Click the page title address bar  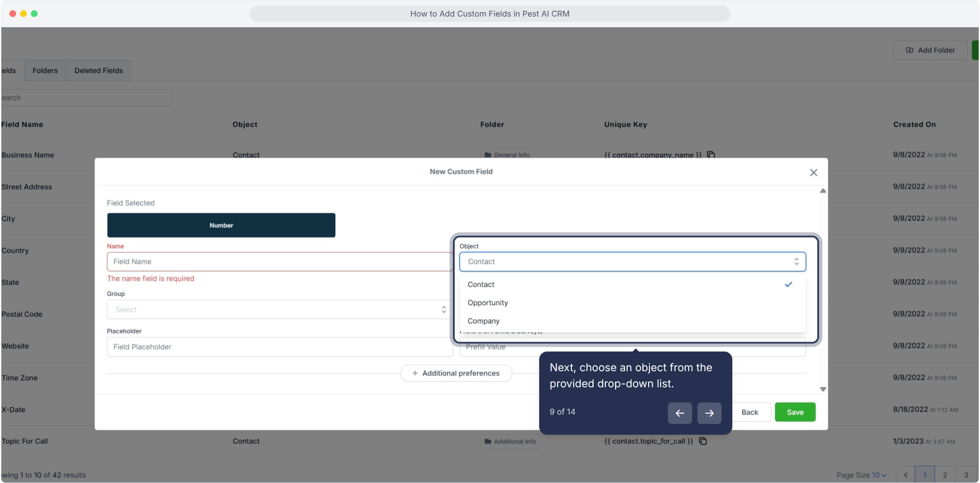pyautogui.click(x=490, y=14)
